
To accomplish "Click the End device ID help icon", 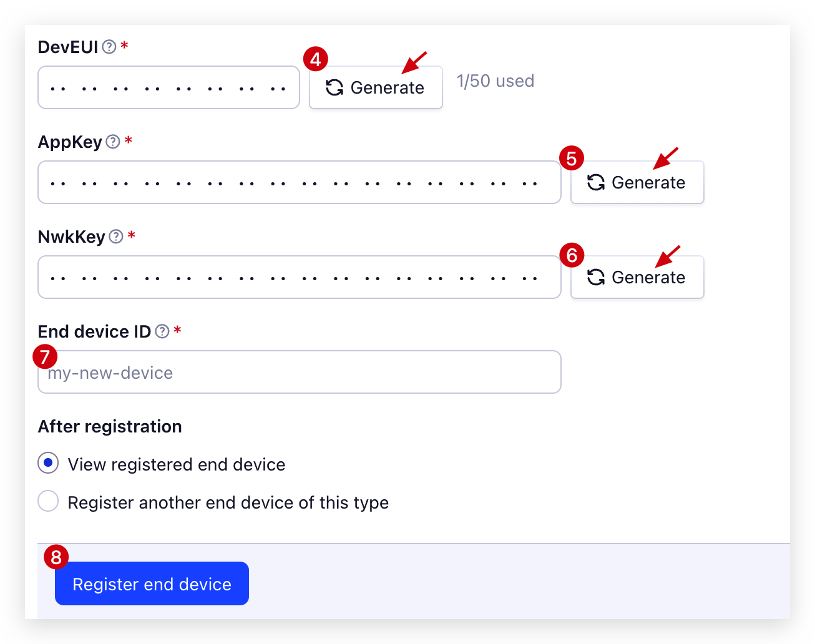I will tap(162, 331).
